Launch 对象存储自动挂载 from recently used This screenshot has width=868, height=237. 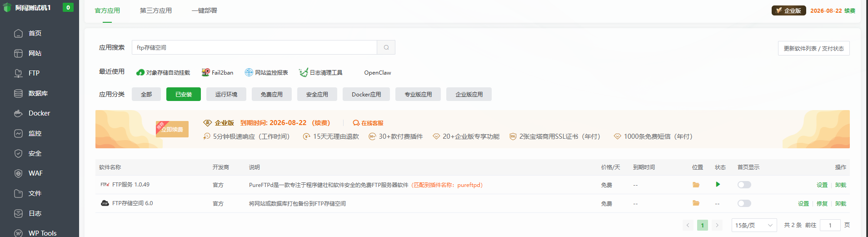[163, 72]
